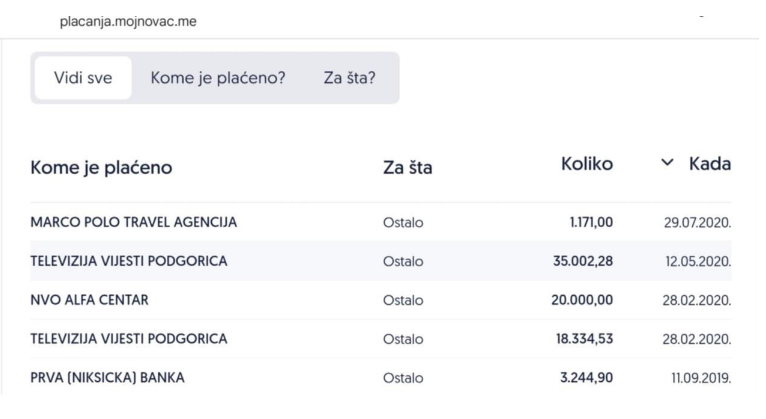Select the Vidi sve tab
The width and height of the screenshot is (766, 419).
tap(83, 78)
